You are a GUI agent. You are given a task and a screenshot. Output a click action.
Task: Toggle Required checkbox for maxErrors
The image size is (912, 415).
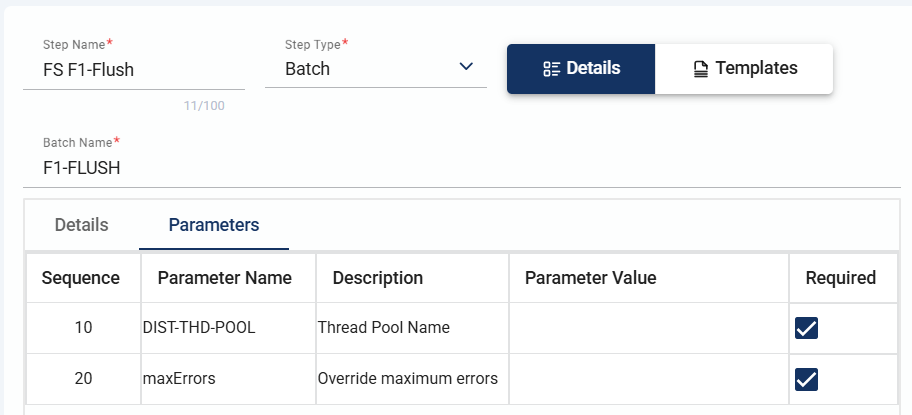click(x=806, y=379)
